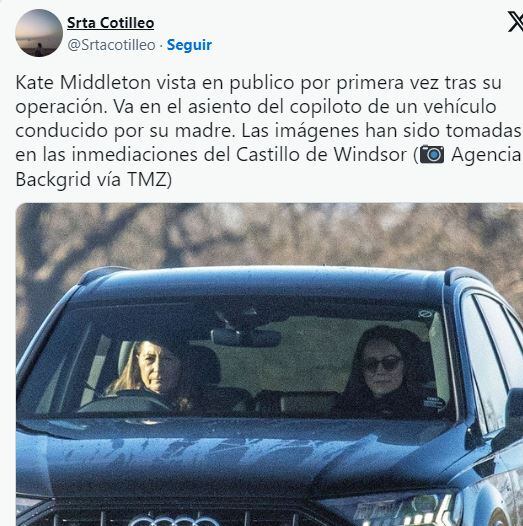Click the rear-view mirror in the photo

pos(246,337)
